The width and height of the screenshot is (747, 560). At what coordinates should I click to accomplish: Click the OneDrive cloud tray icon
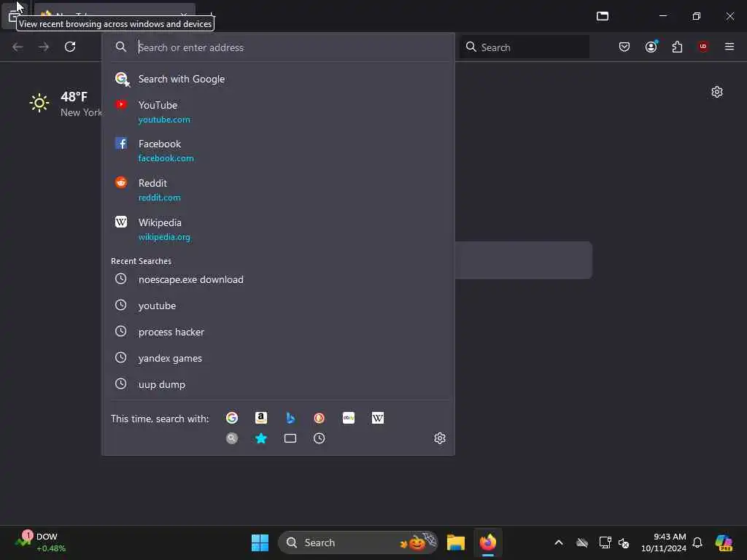582,542
